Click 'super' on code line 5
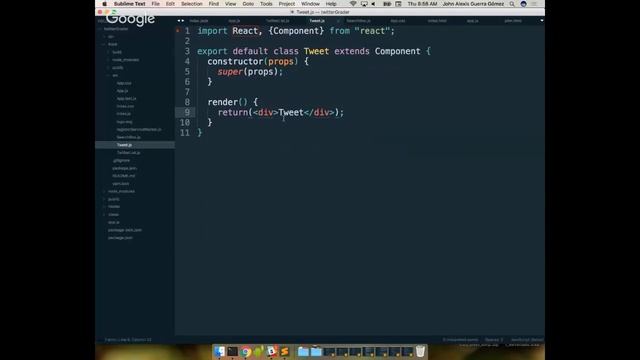The width and height of the screenshot is (640, 360). [x=230, y=72]
